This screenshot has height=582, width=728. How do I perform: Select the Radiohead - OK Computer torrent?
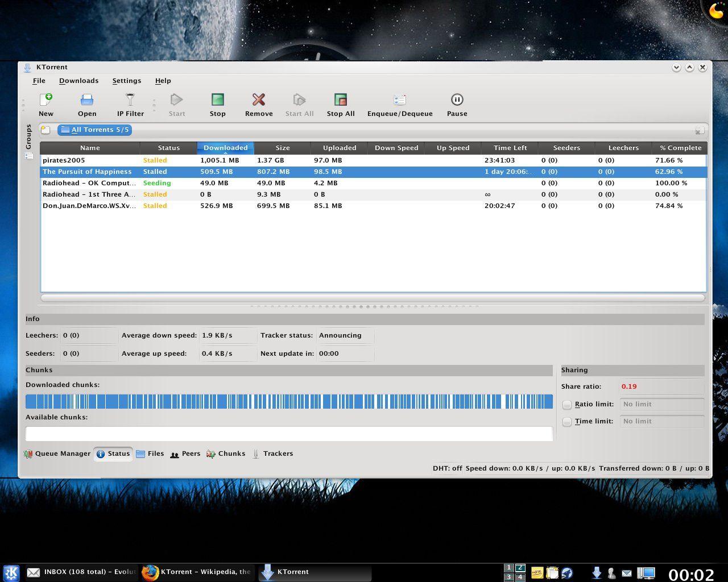tap(374, 183)
